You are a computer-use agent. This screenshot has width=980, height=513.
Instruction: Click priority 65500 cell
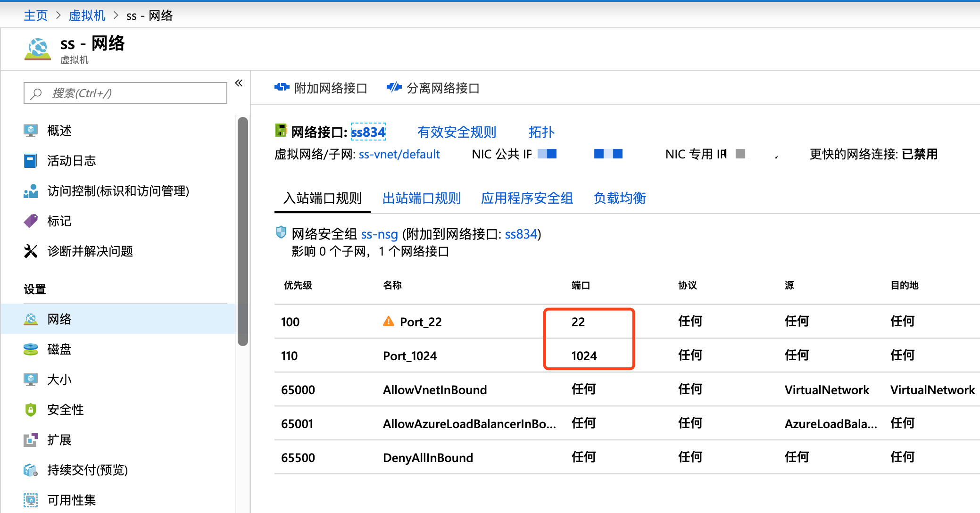(x=298, y=457)
